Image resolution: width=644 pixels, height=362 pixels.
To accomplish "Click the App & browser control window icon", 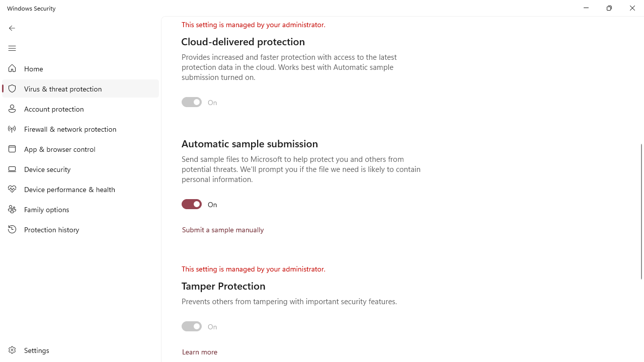I will pos(12,149).
